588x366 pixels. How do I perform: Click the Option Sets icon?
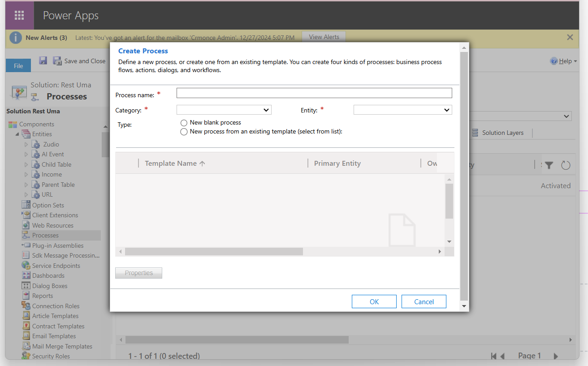tap(26, 205)
